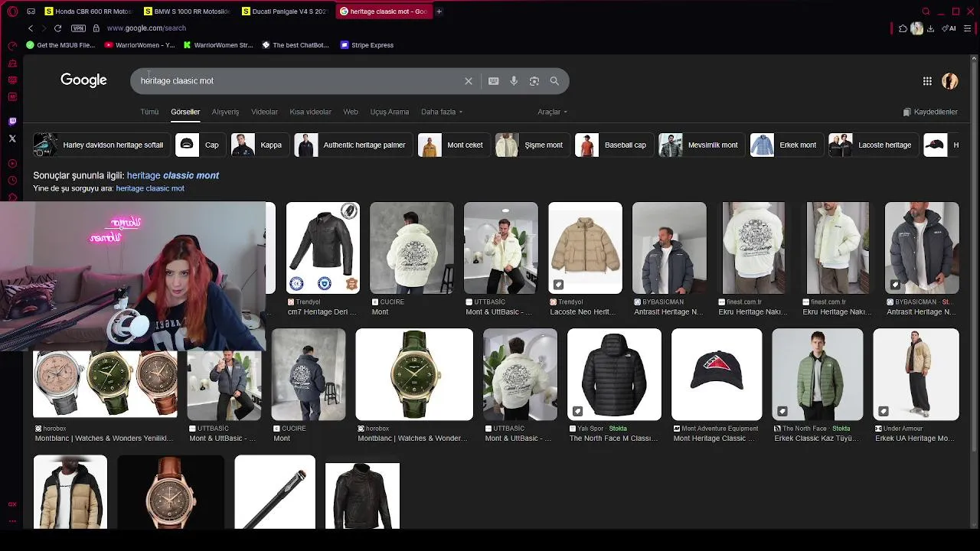Open Twitch in the sidebar
This screenshot has height=551, width=980.
[12, 121]
